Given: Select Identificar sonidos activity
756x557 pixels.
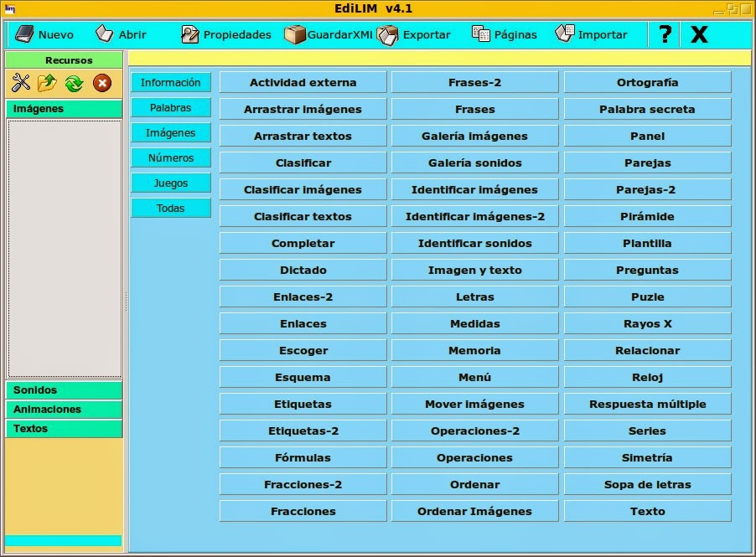Looking at the screenshot, I should pyautogui.click(x=475, y=244).
